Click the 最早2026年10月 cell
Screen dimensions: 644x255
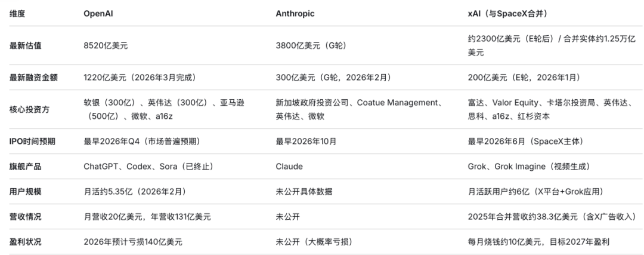pyautogui.click(x=306, y=142)
